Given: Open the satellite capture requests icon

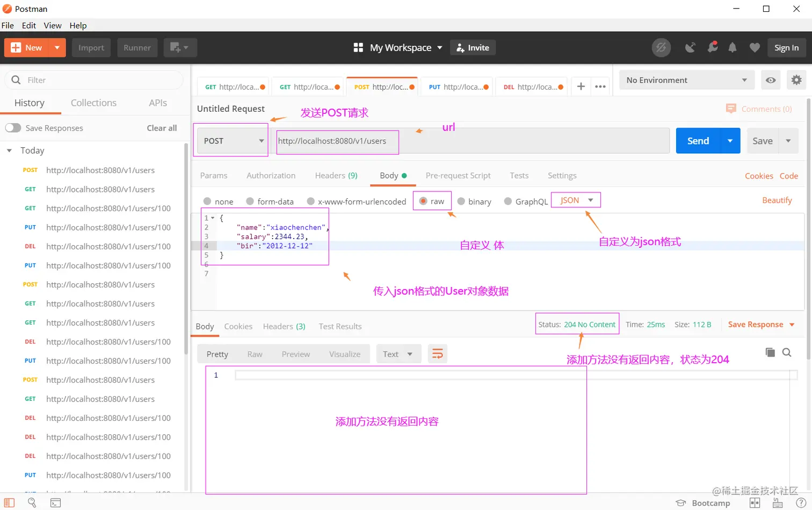Looking at the screenshot, I should point(691,48).
